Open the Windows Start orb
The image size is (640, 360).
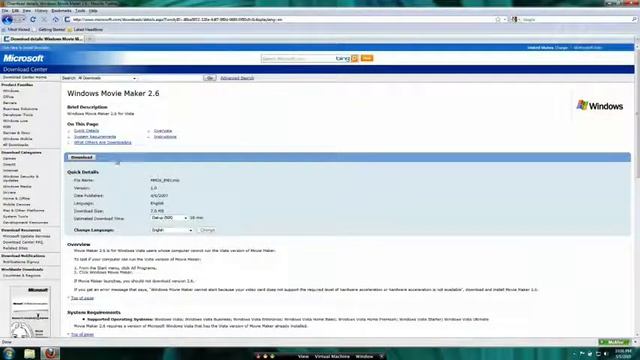click(x=9, y=353)
